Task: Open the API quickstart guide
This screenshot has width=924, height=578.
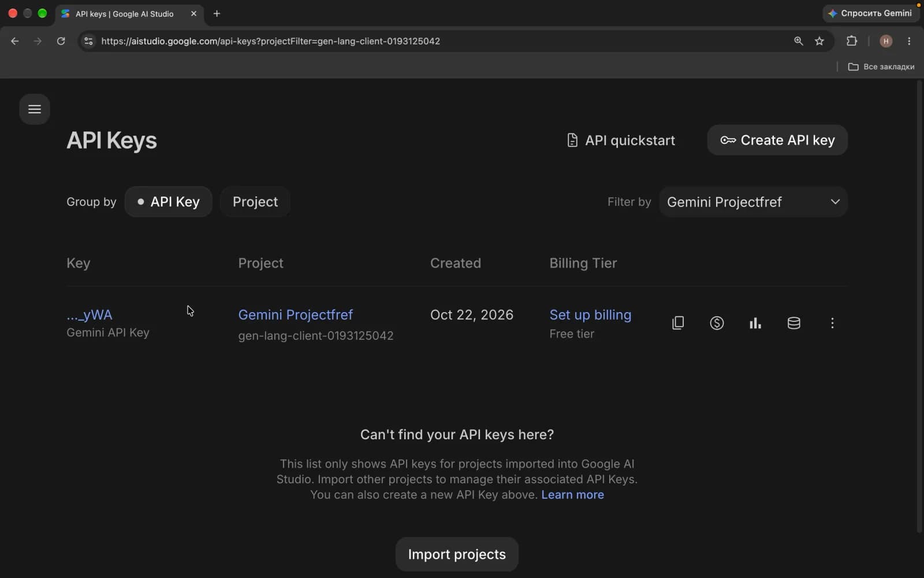Action: (x=621, y=140)
